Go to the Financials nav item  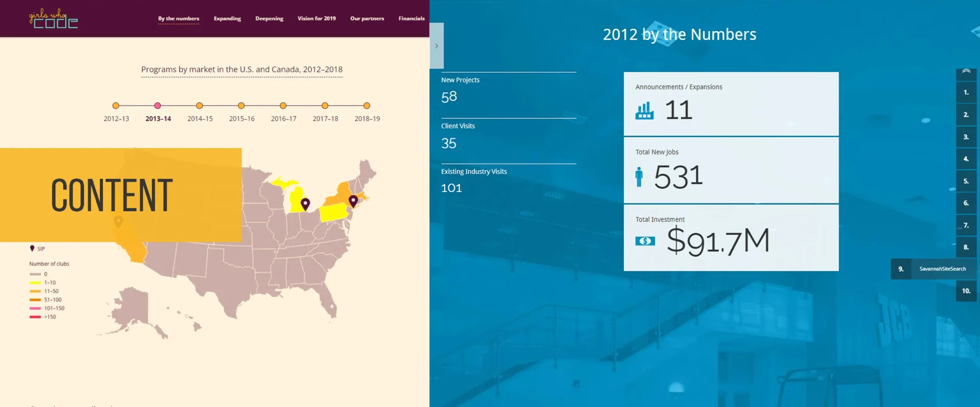[412, 19]
